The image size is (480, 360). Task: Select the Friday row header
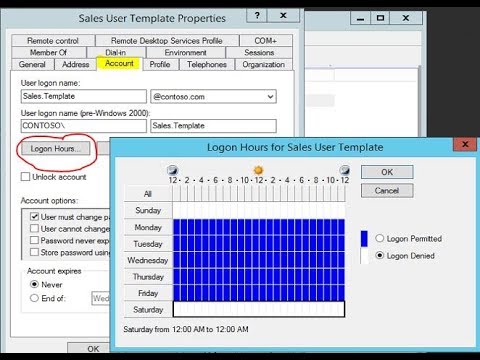point(148,293)
